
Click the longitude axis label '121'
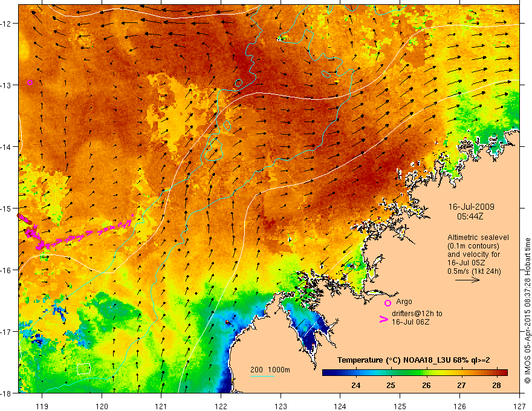click(x=161, y=406)
